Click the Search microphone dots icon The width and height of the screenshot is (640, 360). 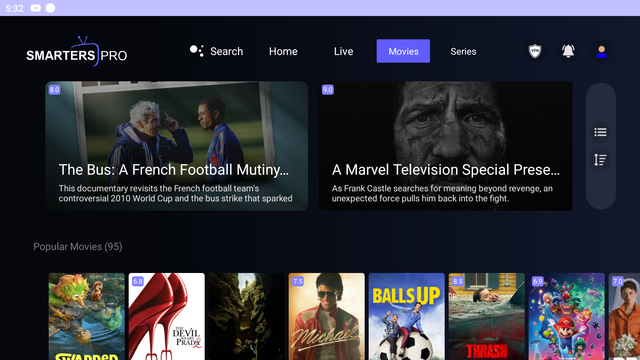coord(197,51)
